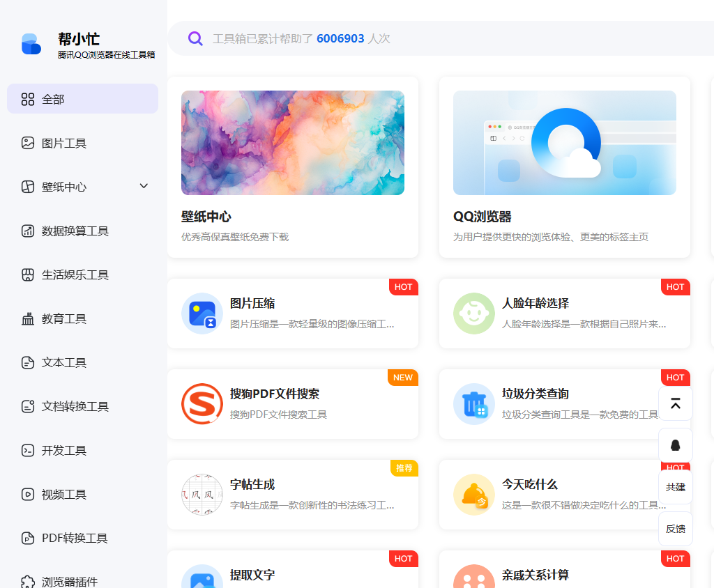
Task: Click text 优秀高保真壁纸免费下载
Action: coord(235,237)
